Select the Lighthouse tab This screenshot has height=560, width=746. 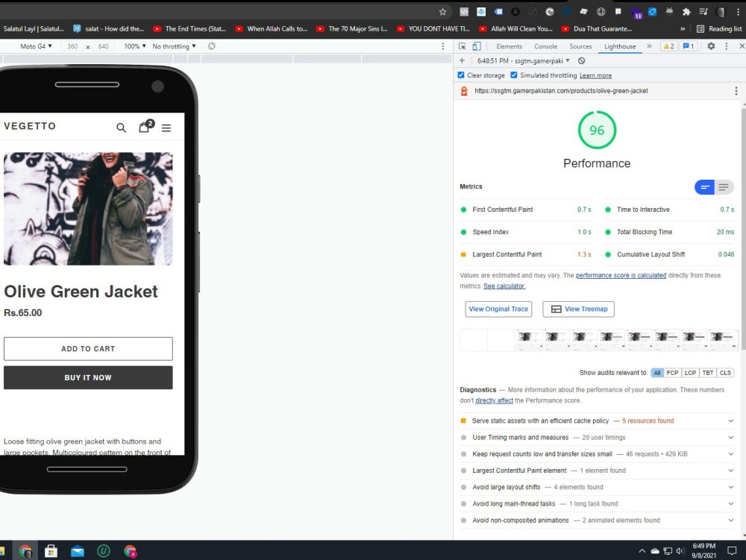click(x=620, y=46)
